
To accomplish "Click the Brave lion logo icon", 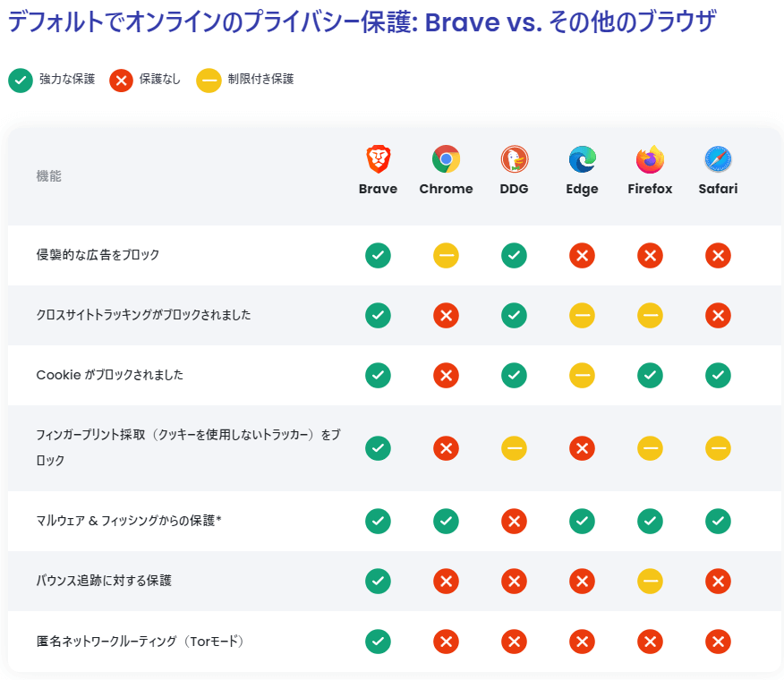I will point(378,159).
